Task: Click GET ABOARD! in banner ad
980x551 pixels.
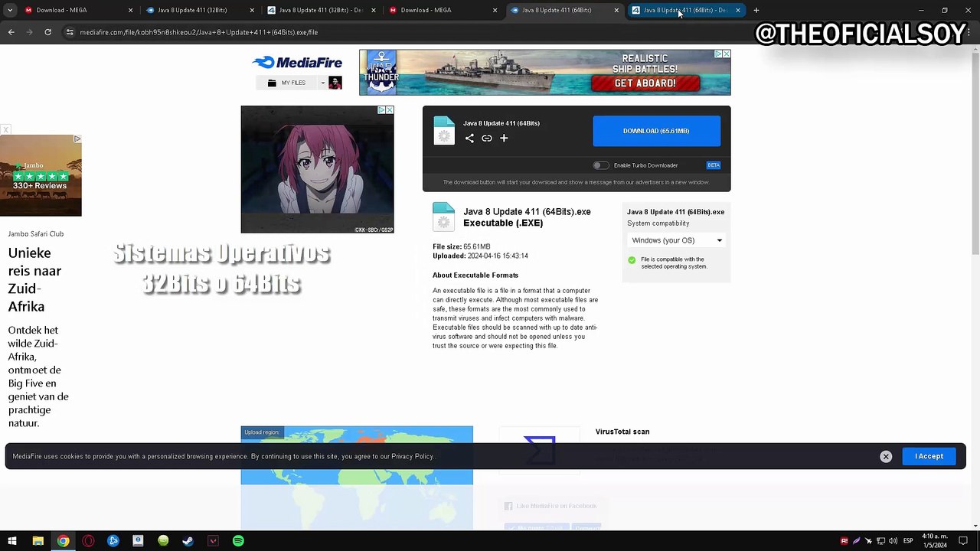Action: 645,83
